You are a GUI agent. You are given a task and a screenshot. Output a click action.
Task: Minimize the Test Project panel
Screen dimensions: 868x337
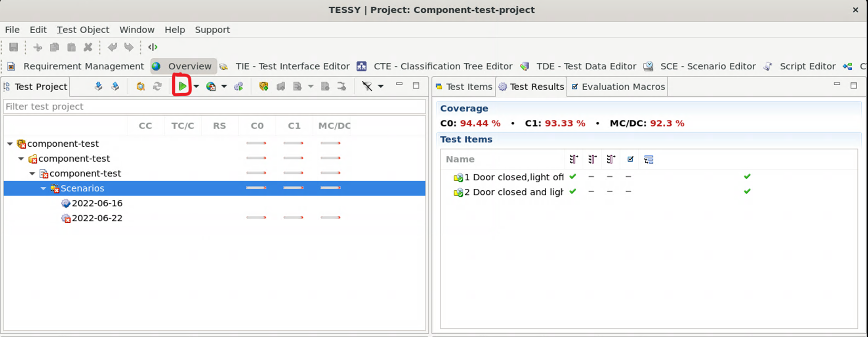click(399, 84)
